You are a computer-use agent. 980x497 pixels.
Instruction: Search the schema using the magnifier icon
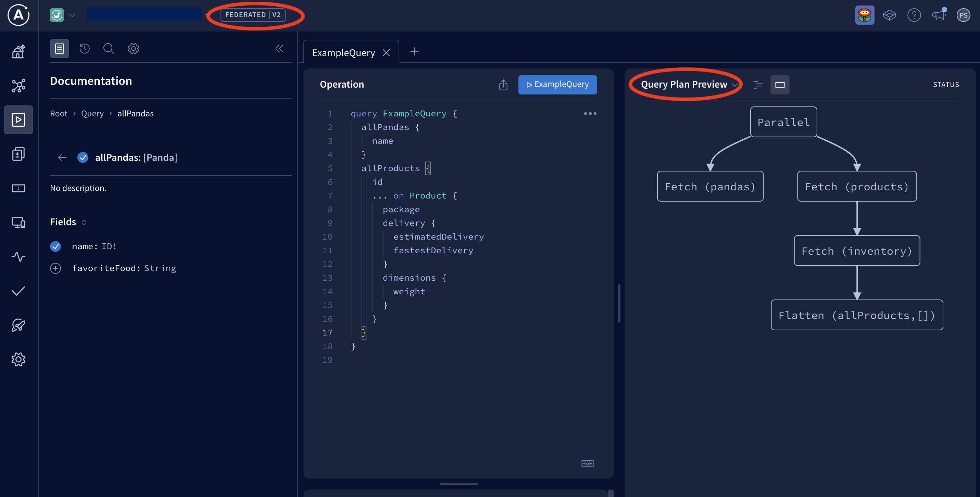coord(109,49)
